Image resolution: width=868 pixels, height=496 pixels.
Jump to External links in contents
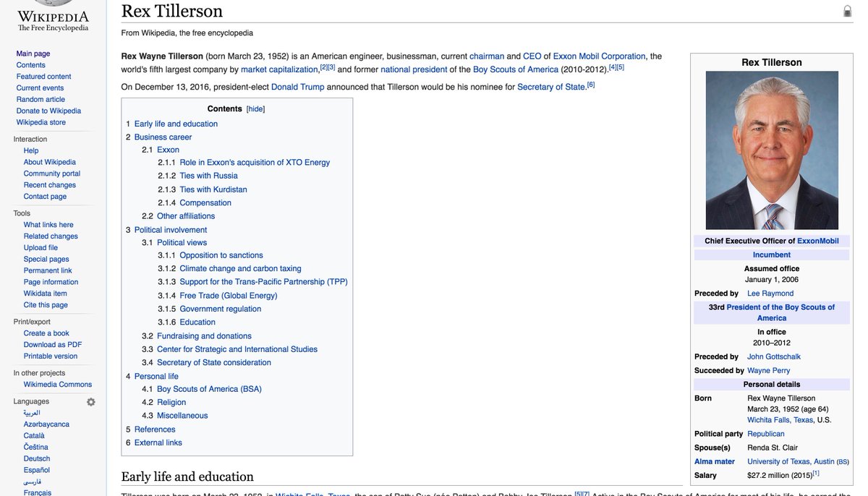click(x=158, y=442)
